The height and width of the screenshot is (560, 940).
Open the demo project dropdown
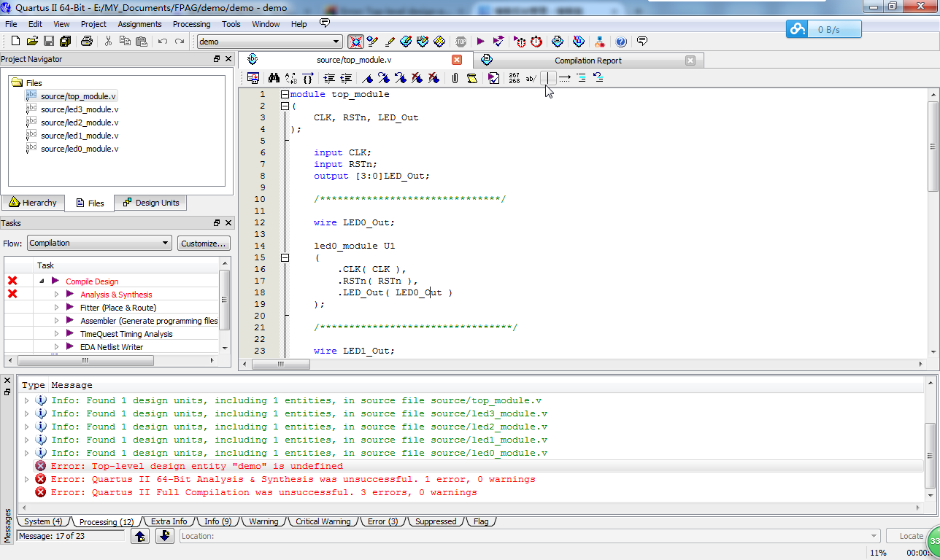(x=336, y=42)
